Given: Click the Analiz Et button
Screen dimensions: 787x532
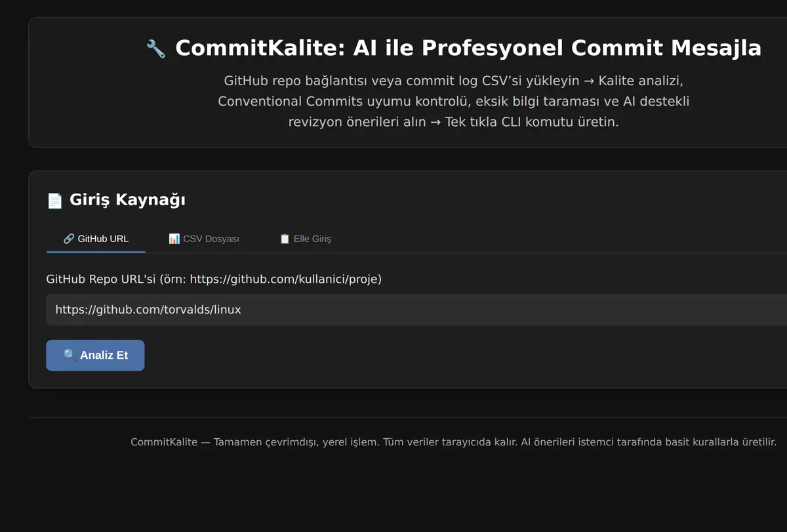Looking at the screenshot, I should pyautogui.click(x=95, y=355).
